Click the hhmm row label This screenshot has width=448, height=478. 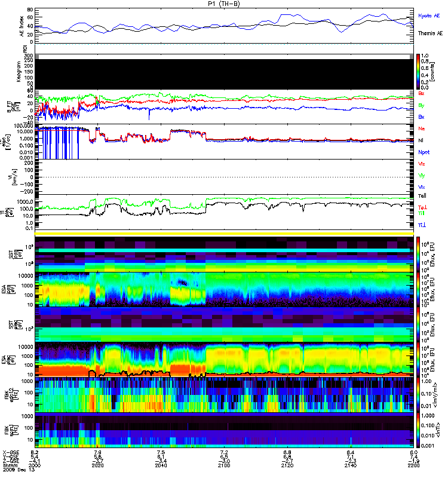tap(9, 465)
